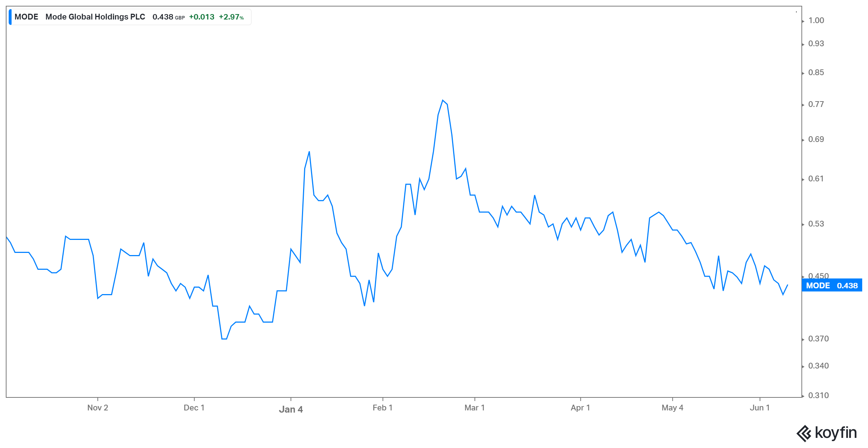Click the blue MODE 0.438 price tag
Image resolution: width=868 pixels, height=448 pixels.
(x=832, y=285)
